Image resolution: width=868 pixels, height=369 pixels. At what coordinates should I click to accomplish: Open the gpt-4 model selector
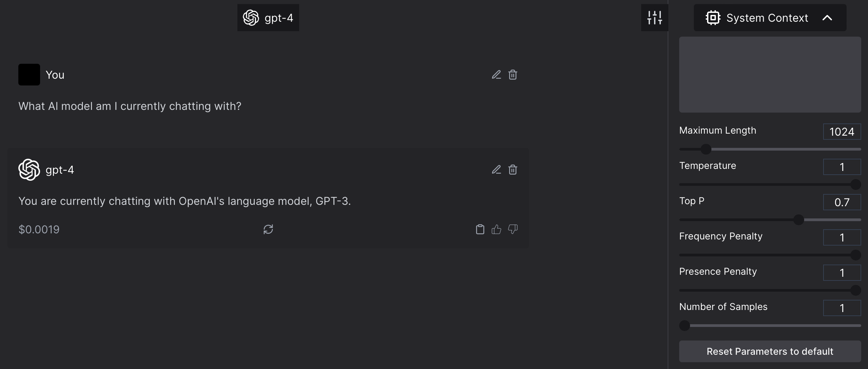tap(268, 18)
